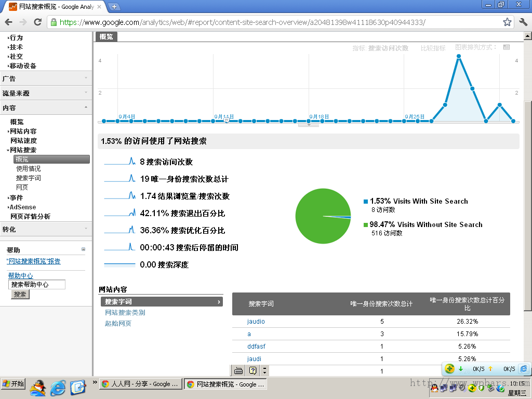This screenshot has width=532, height=399.
Task: Open the timeline handle below the chart
Action: [x=309, y=125]
